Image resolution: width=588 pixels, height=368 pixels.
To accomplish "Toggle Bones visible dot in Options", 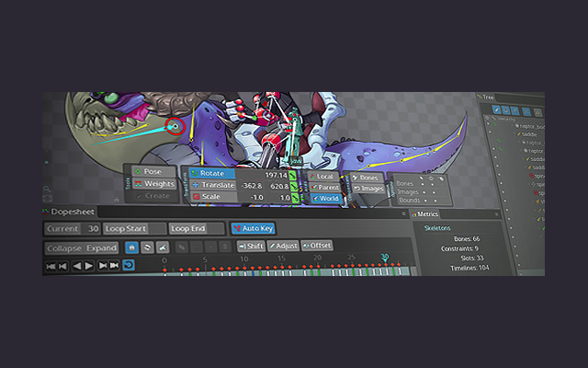I will tap(433, 184).
